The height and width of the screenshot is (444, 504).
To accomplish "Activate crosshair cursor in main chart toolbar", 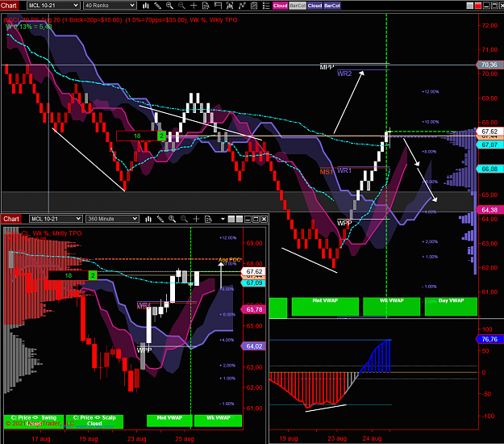I will 194,6.
